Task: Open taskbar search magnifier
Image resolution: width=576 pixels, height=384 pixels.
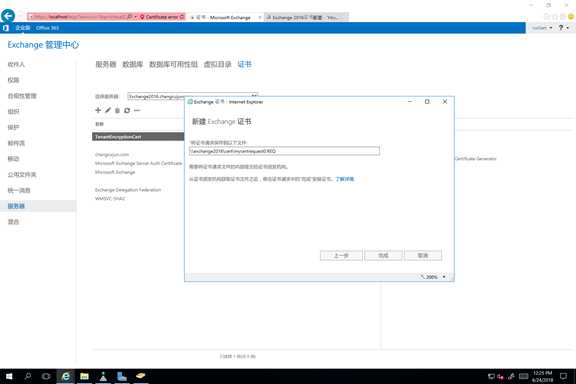Action: coord(28,376)
